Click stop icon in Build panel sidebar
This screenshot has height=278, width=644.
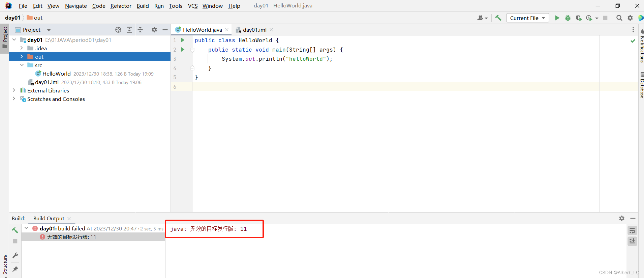(15, 241)
